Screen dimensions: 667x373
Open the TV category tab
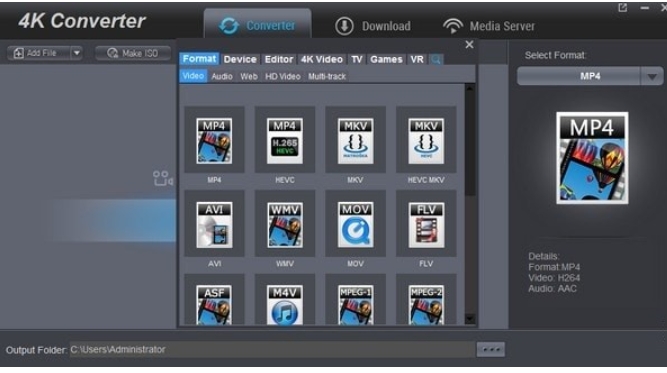coord(356,59)
